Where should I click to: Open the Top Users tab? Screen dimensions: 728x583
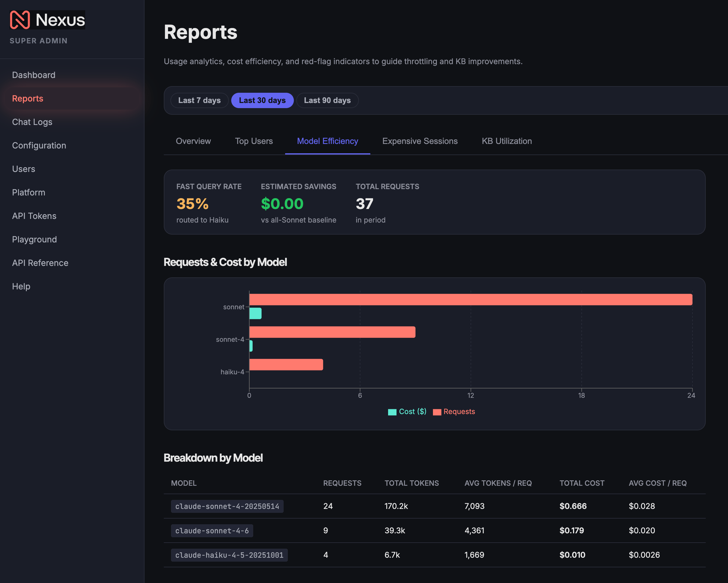pos(254,141)
